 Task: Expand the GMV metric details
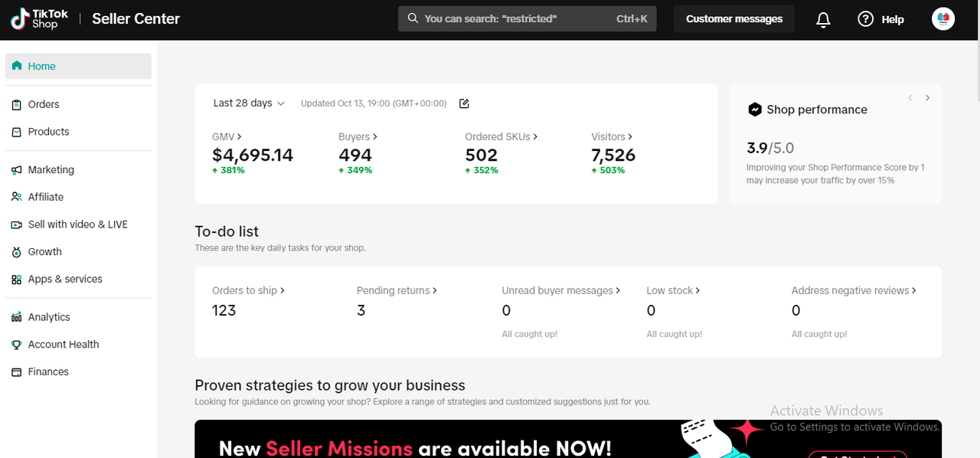pyautogui.click(x=227, y=137)
